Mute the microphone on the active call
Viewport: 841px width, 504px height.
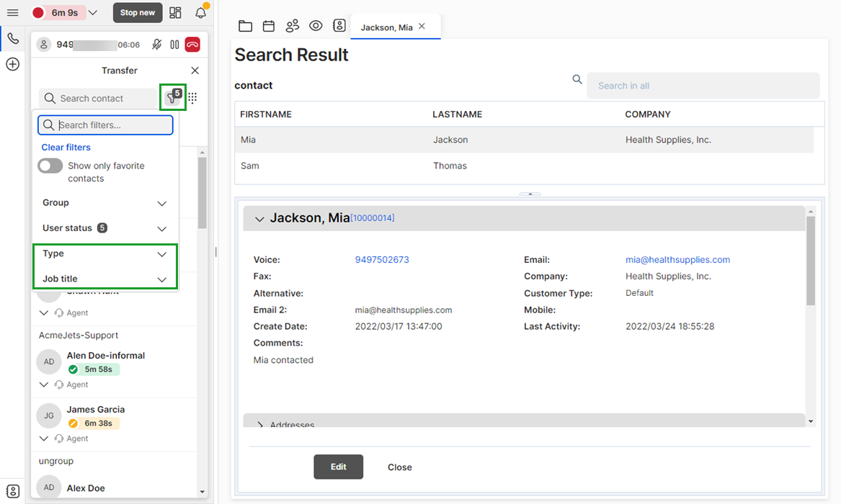(156, 45)
